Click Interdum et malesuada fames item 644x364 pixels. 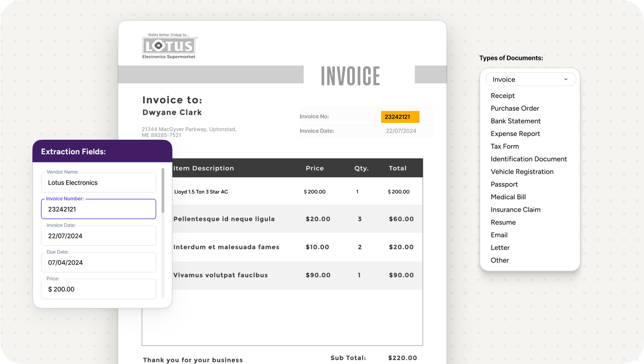coord(226,247)
